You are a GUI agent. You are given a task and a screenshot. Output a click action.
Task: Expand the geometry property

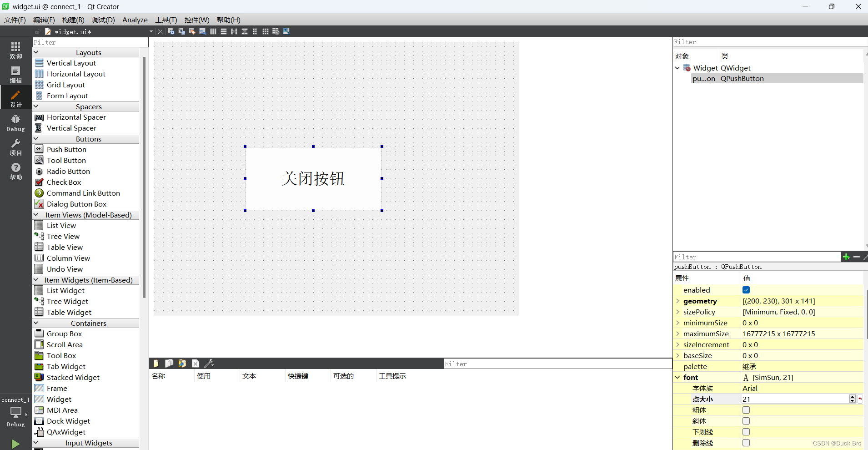point(677,301)
